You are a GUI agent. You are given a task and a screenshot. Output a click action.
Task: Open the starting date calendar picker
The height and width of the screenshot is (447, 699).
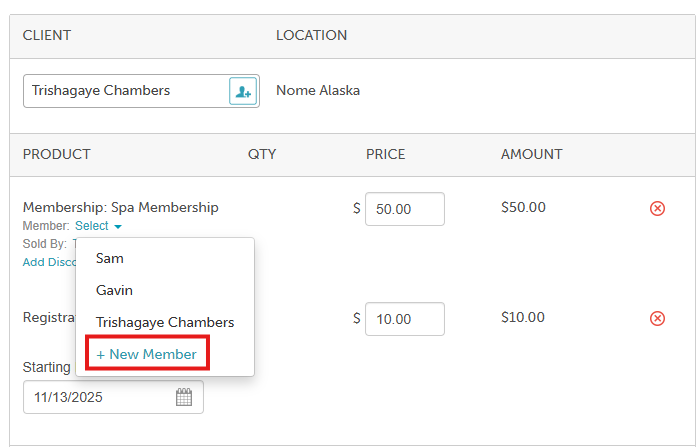184,397
